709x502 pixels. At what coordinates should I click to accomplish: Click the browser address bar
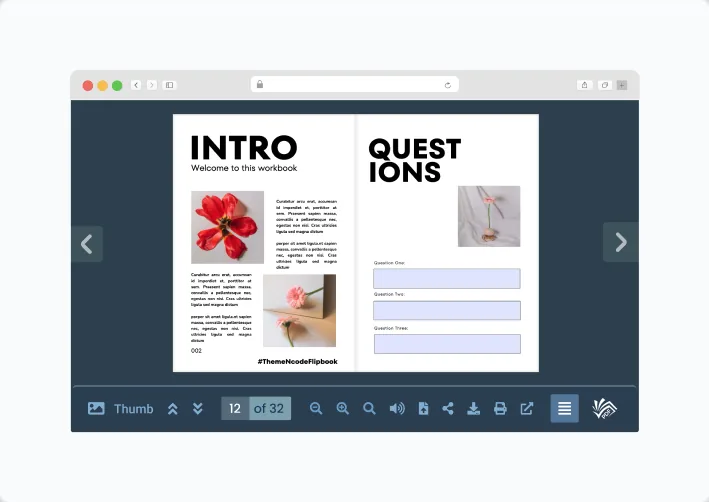[355, 85]
